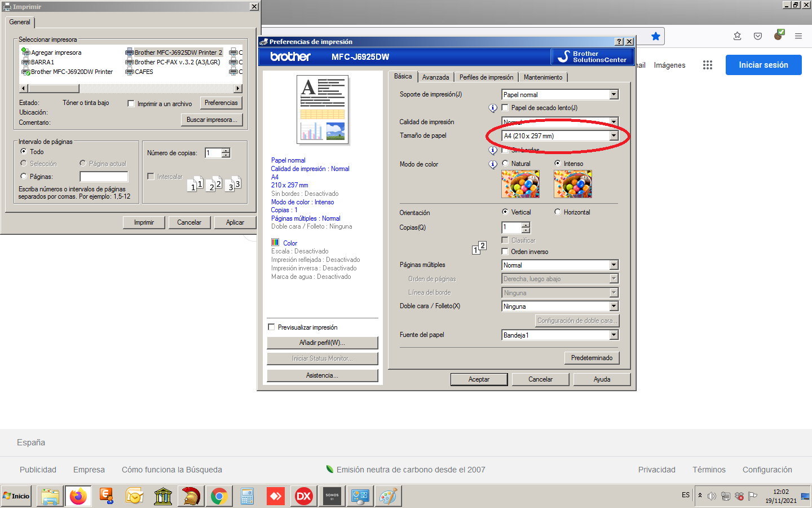Choose Vertical orientation

tap(505, 212)
